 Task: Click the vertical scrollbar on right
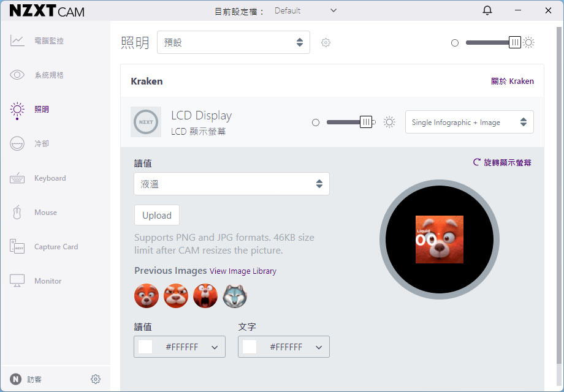pos(559,194)
